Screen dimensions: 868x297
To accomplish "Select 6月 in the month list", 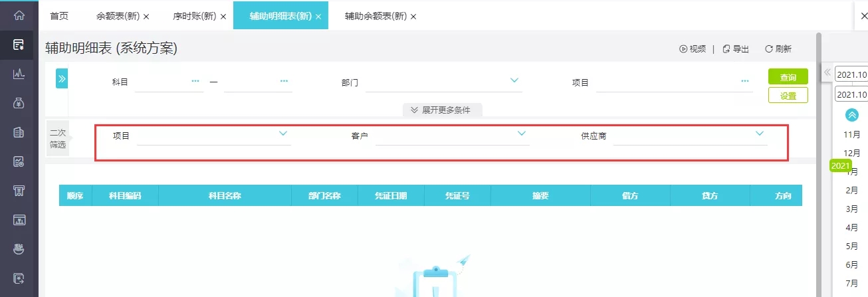I will [852, 264].
